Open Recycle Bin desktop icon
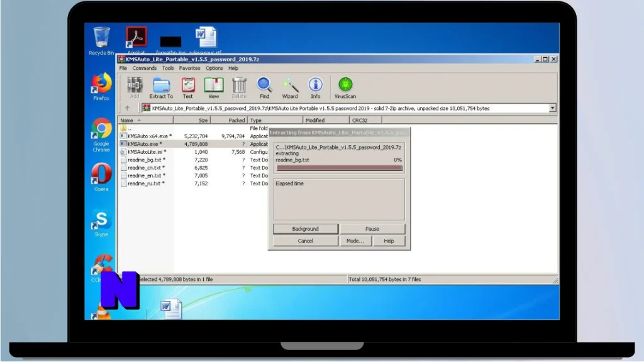The width and height of the screenshot is (644, 362). coord(101,41)
